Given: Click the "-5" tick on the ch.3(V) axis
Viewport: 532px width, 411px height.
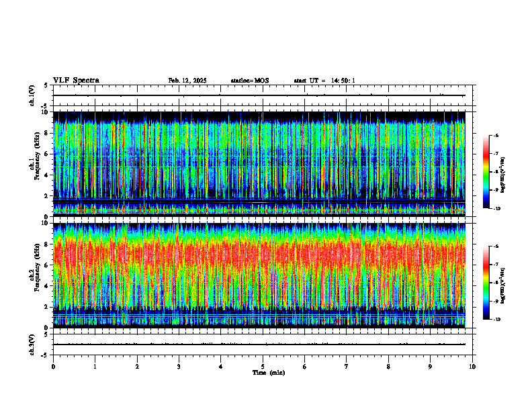Looking at the screenshot, I should (45, 355).
